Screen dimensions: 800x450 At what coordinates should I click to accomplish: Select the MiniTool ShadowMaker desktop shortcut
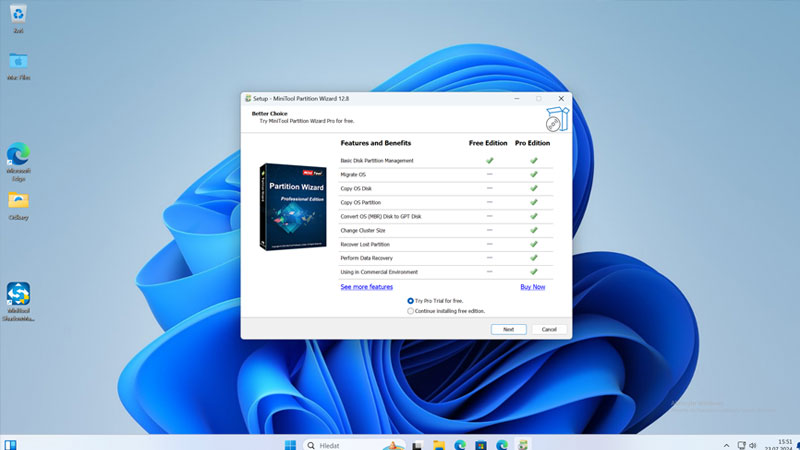point(18,302)
